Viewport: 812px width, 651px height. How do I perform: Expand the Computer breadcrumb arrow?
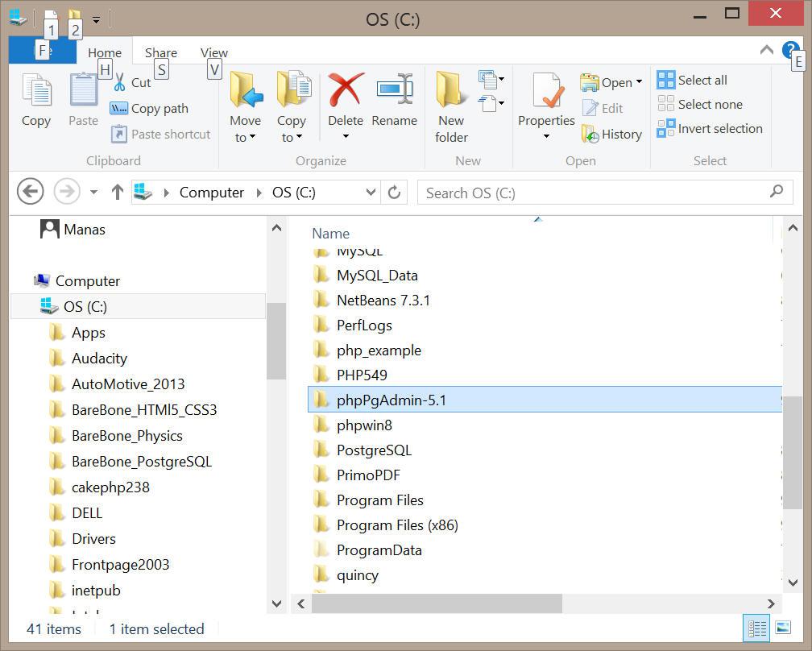[x=259, y=193]
